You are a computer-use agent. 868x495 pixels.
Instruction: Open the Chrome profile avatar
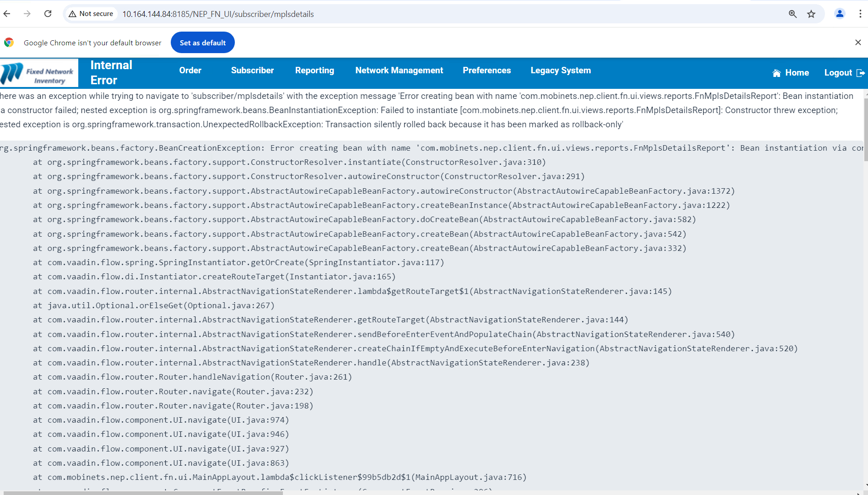[x=840, y=14]
